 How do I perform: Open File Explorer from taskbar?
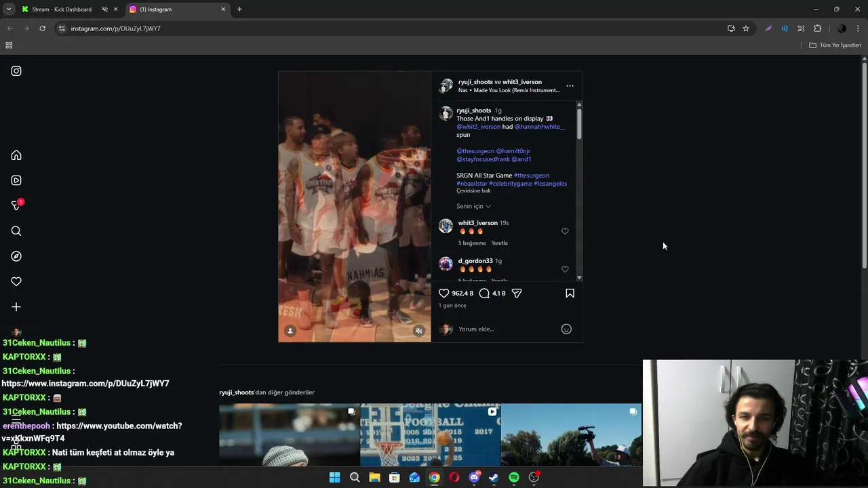pyautogui.click(x=374, y=477)
